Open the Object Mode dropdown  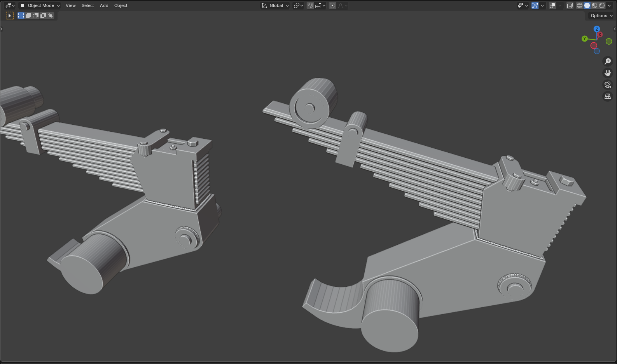[40, 5]
